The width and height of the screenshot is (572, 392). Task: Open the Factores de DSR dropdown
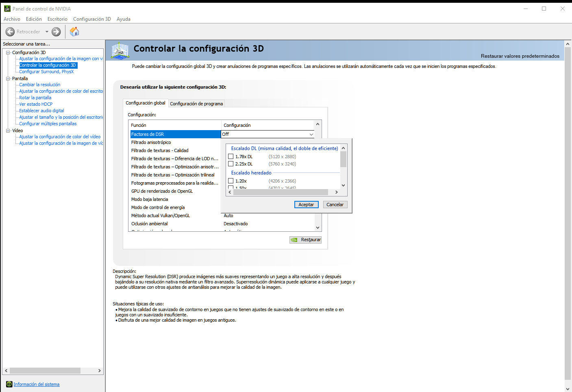(311, 134)
